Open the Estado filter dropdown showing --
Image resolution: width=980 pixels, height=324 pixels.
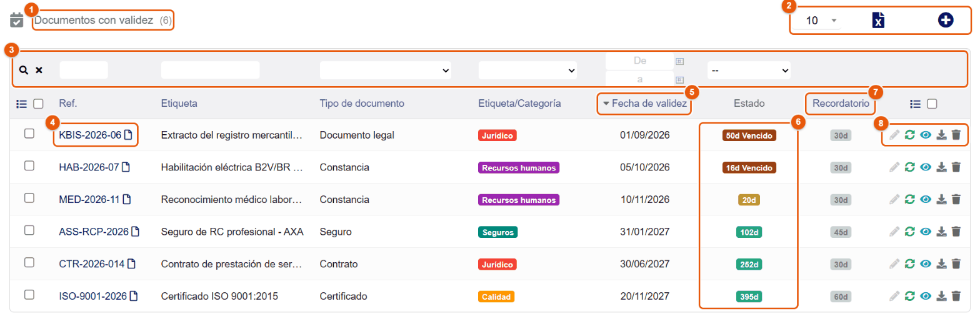(x=749, y=71)
